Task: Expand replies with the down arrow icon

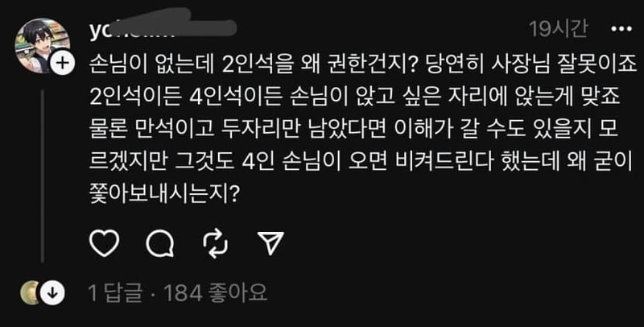Action: click(53, 292)
